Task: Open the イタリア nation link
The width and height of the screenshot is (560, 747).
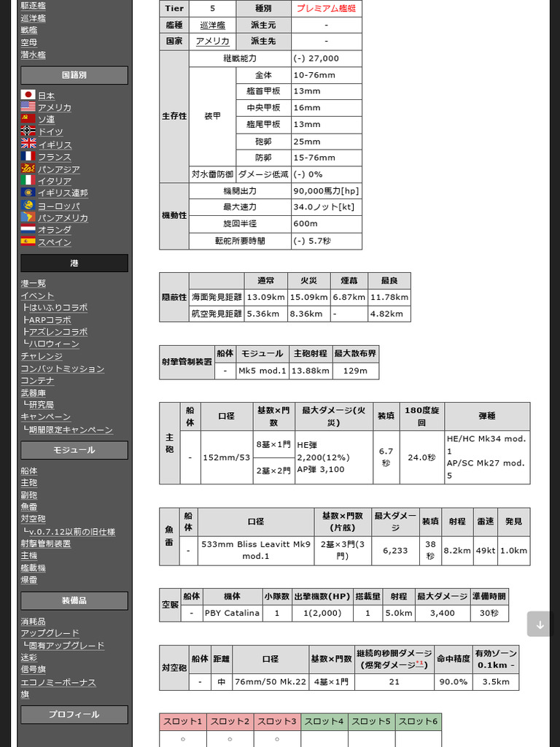Action: (x=55, y=181)
